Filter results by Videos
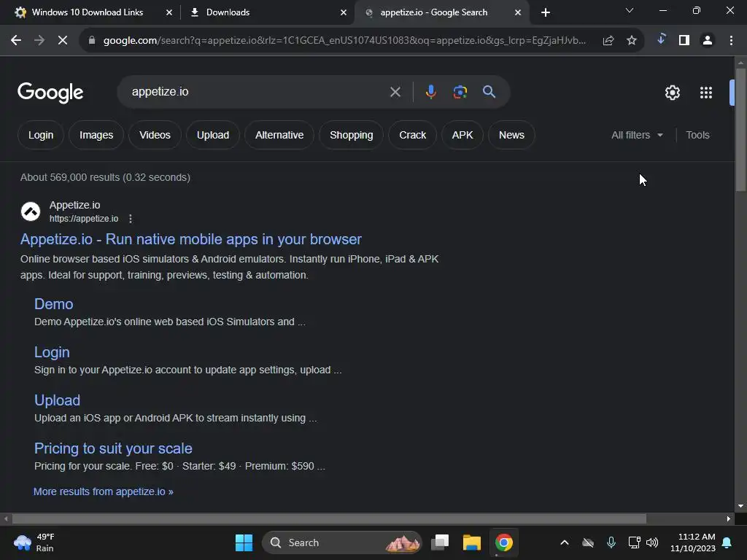This screenshot has height=560, width=747. [155, 135]
